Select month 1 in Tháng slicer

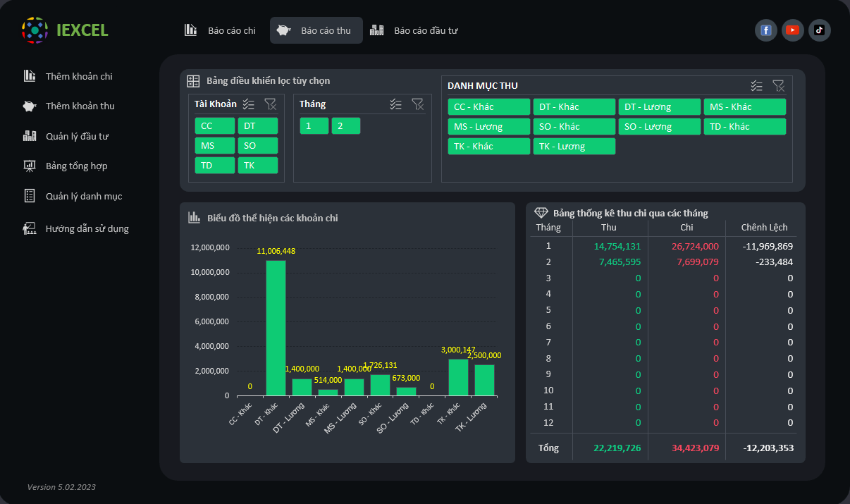coord(314,125)
